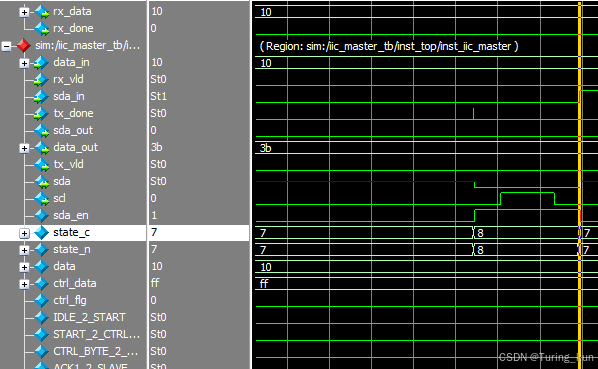The height and width of the screenshot is (369, 598).
Task: Click the scl signal icon
Action: click(42, 199)
